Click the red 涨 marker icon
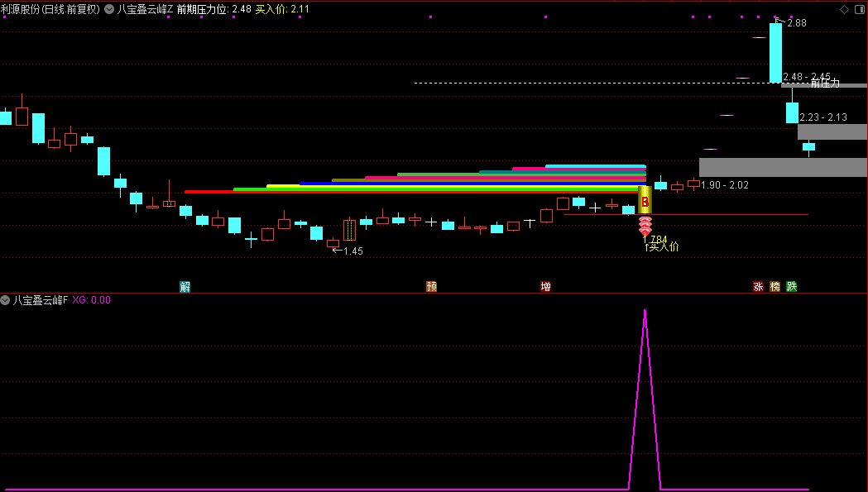This screenshot has height=492, width=868. 759,287
